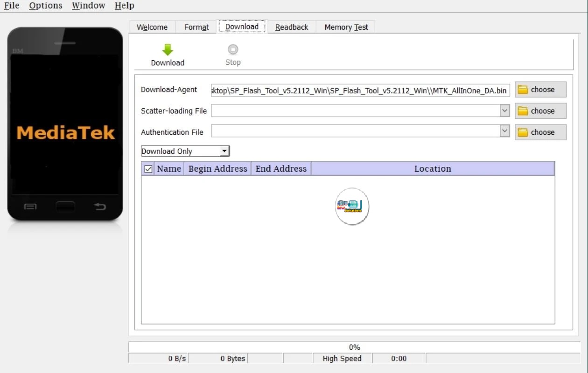Switch to the Memory Test tab

345,27
